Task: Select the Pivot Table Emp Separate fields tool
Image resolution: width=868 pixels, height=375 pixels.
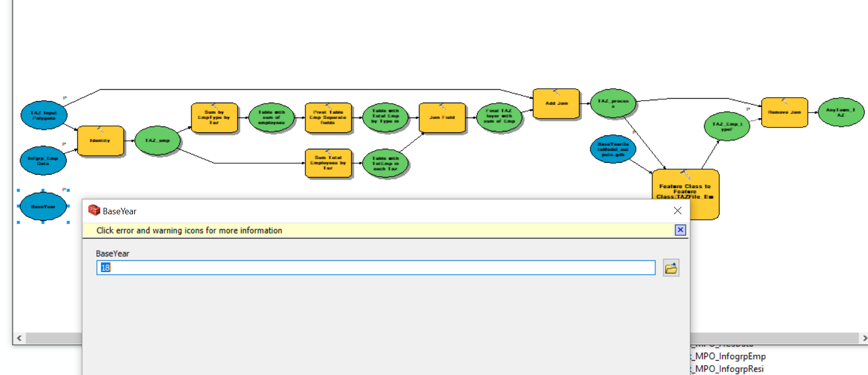Action: pos(328,118)
